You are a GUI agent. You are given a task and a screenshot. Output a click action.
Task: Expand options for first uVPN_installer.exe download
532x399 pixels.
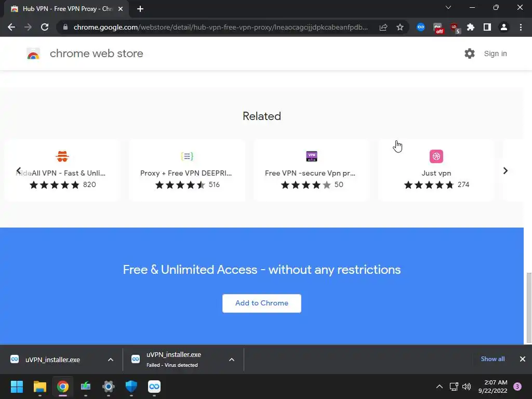coord(111,360)
